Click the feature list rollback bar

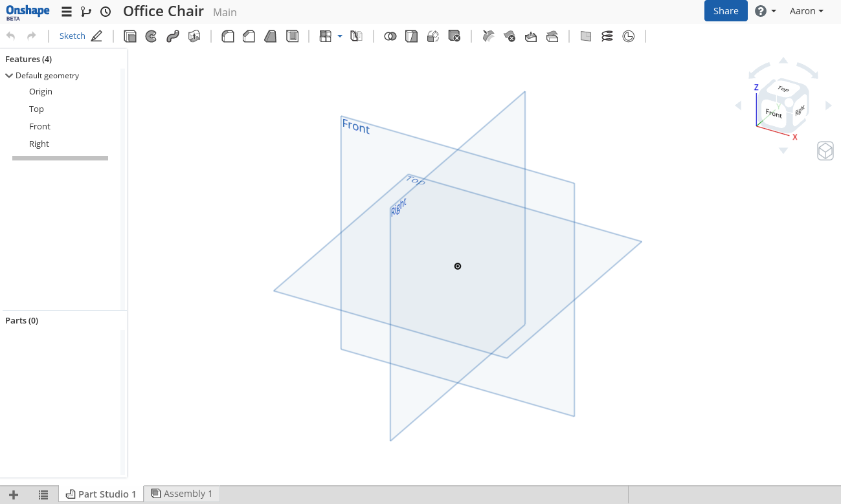click(60, 158)
